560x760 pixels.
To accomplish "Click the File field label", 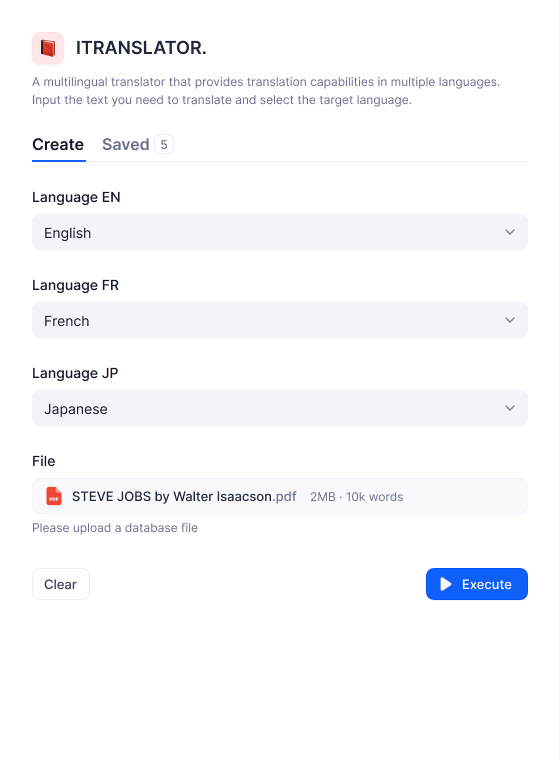I will 44,461.
